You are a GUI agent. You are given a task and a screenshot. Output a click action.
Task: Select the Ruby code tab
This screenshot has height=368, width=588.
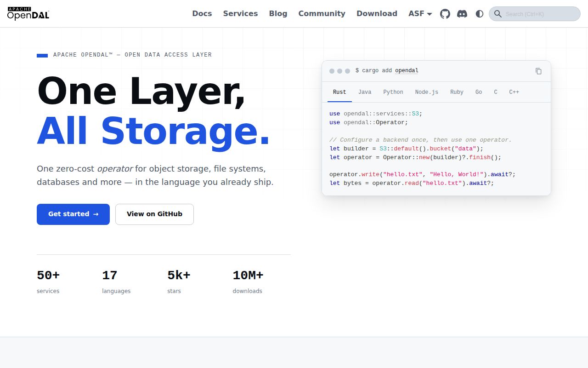pyautogui.click(x=457, y=92)
